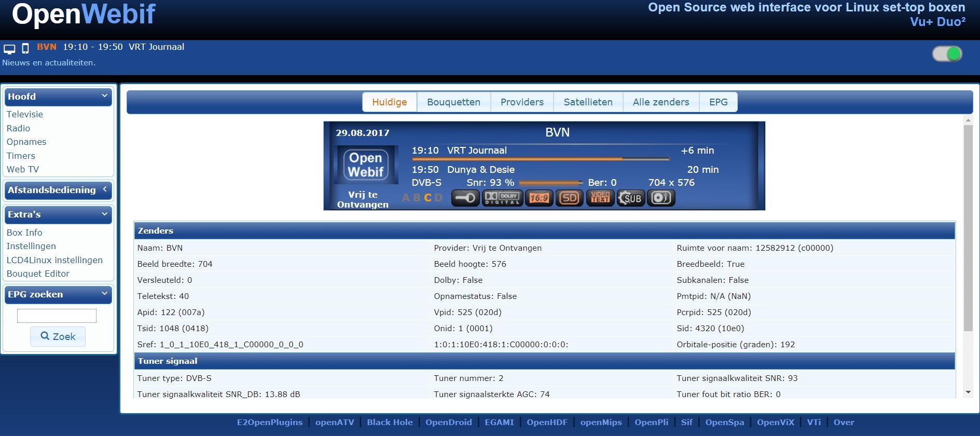Open Radio in the sidebar
The width and height of the screenshot is (980, 436).
point(18,128)
